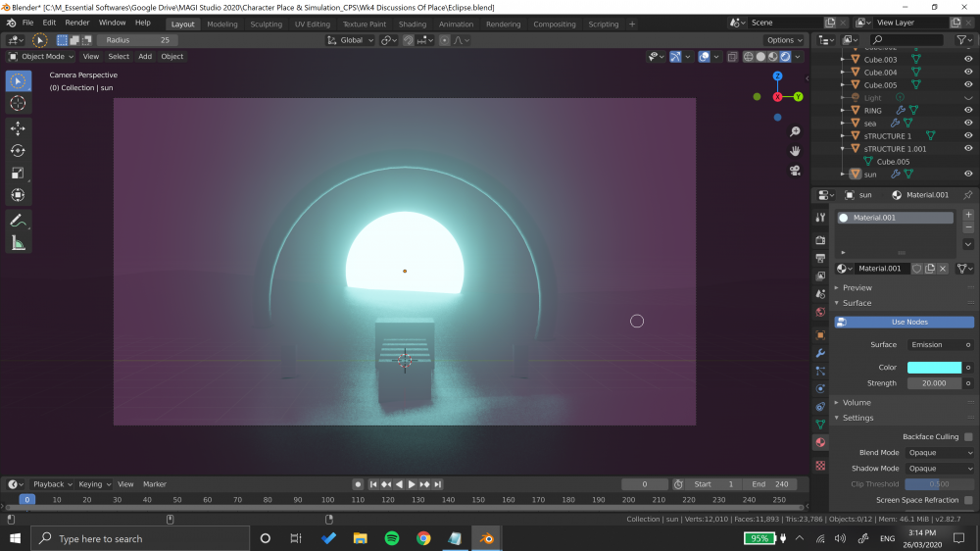Viewport: 980px width, 551px height.
Task: Expand the Volume panel
Action: [x=857, y=402]
